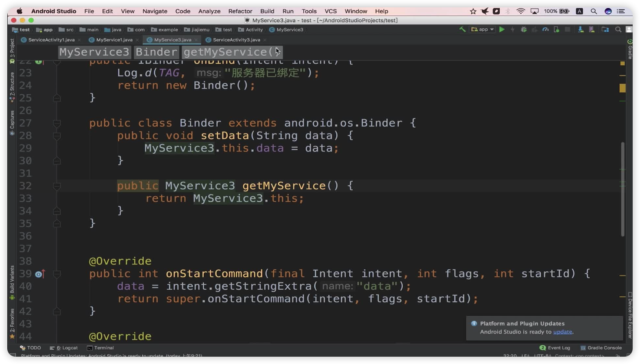Open the Project tool window side tab
Image resolution: width=640 pixels, height=364 pixels.
(12, 51)
